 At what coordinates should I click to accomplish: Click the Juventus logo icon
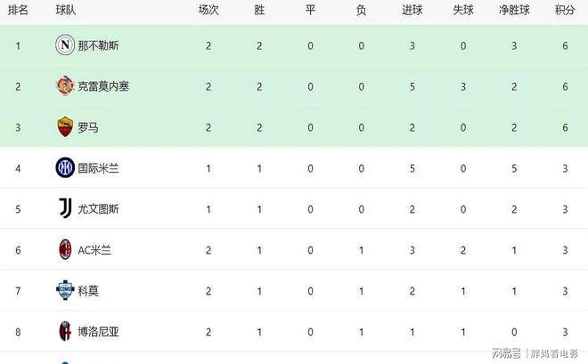click(64, 209)
